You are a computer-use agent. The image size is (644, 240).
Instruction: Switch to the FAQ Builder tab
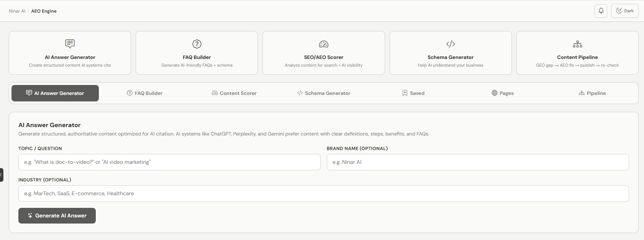(145, 93)
